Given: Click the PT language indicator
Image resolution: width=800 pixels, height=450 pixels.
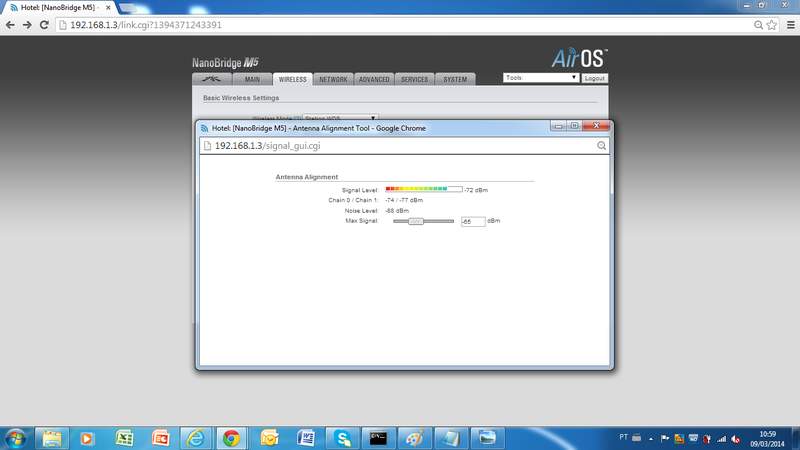Looking at the screenshot, I should [623, 437].
